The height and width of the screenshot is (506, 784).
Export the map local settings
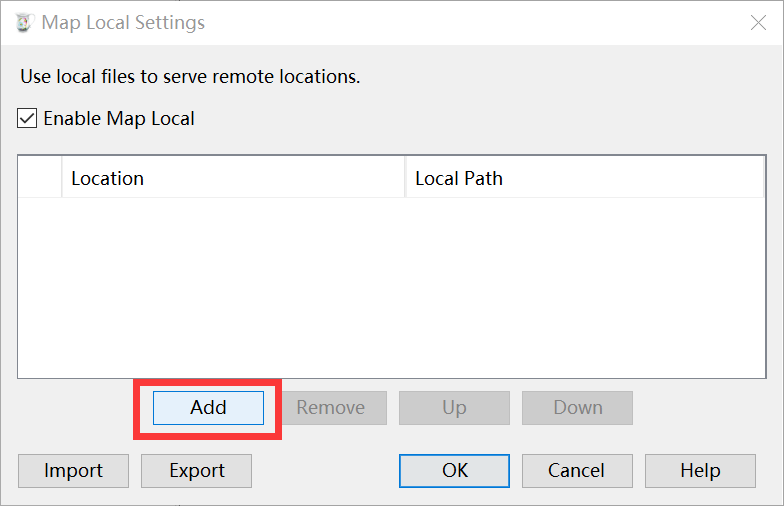point(196,471)
